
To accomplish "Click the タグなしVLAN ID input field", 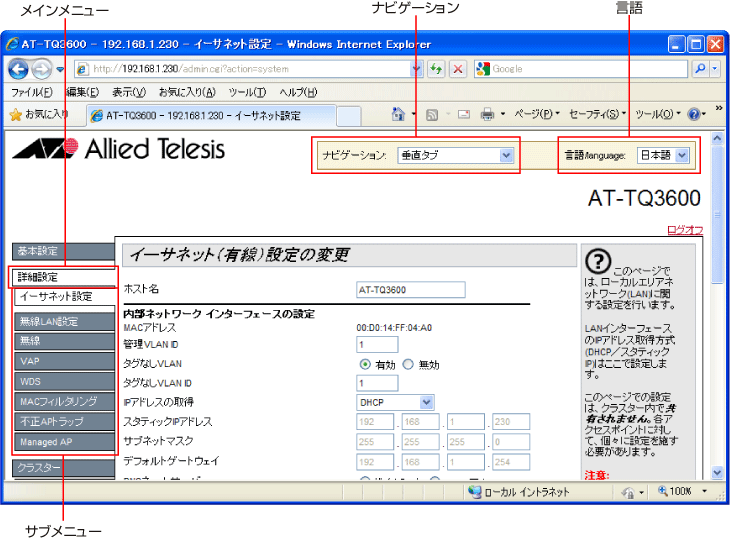I will coord(377,383).
